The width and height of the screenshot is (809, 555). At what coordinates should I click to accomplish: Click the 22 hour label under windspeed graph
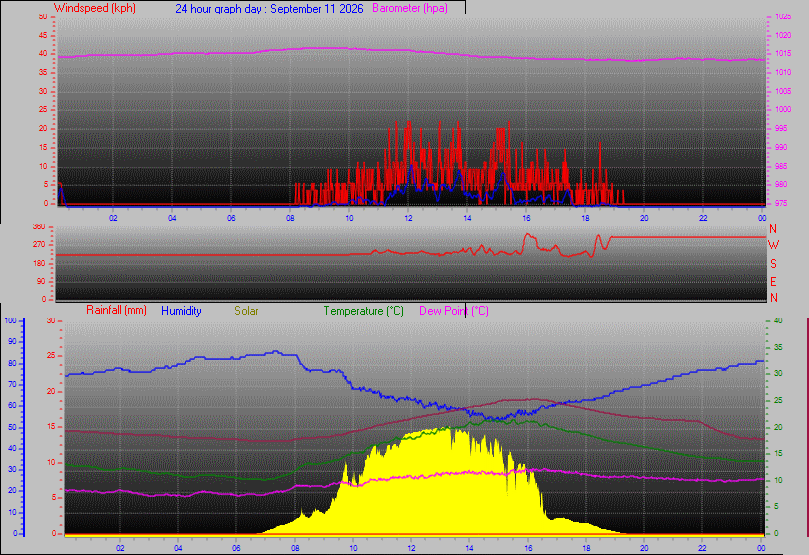(703, 218)
